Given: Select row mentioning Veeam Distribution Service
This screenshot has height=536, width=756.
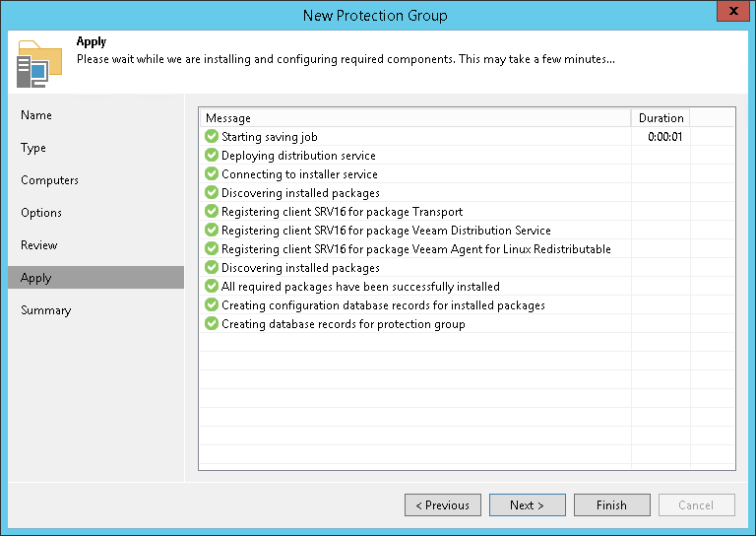Looking at the screenshot, I should pyautogui.click(x=386, y=231).
